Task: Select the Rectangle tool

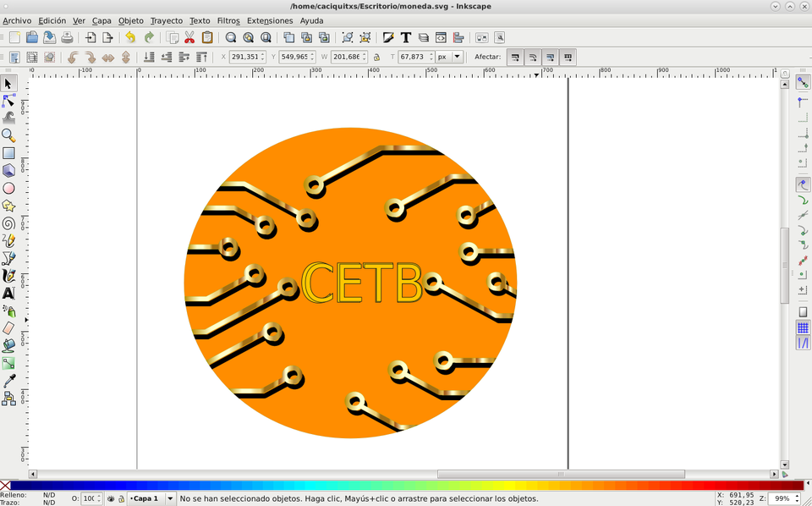Action: [8, 153]
